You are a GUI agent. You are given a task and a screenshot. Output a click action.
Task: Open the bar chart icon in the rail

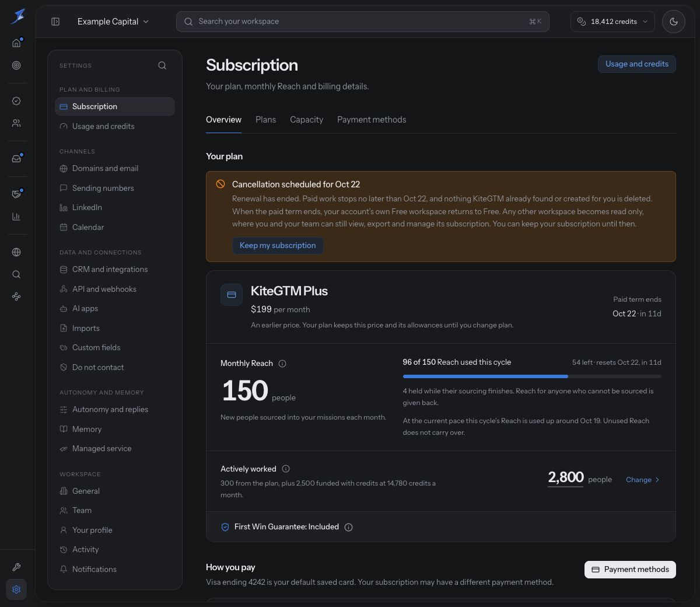16,217
